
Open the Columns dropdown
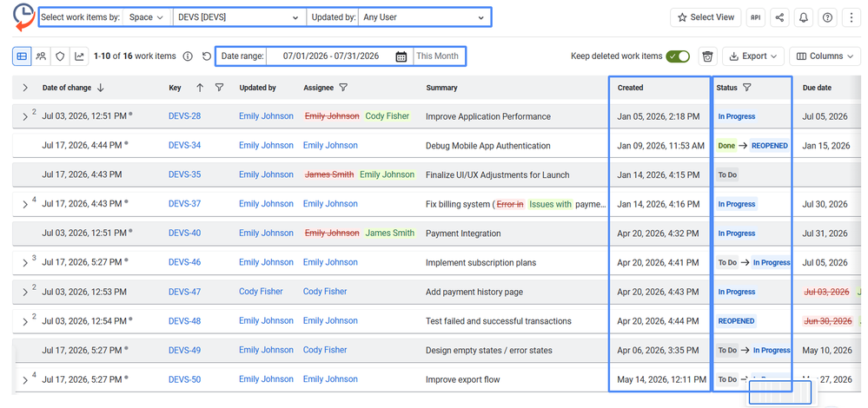point(825,56)
